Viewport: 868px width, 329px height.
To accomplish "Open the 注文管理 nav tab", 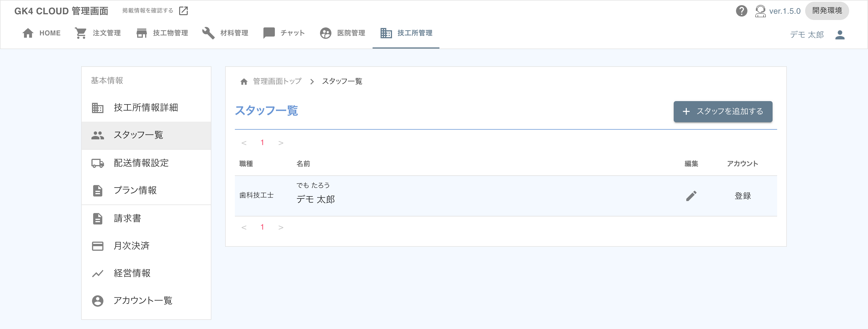I will click(98, 33).
